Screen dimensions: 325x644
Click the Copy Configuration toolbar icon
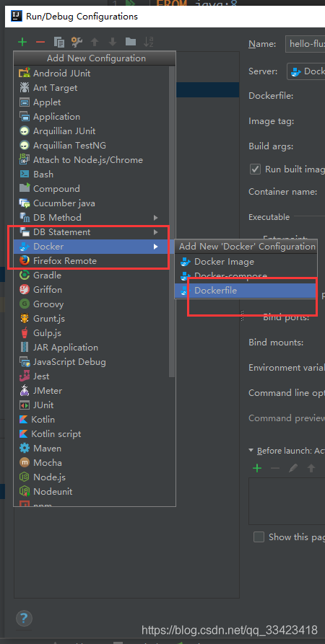click(58, 42)
